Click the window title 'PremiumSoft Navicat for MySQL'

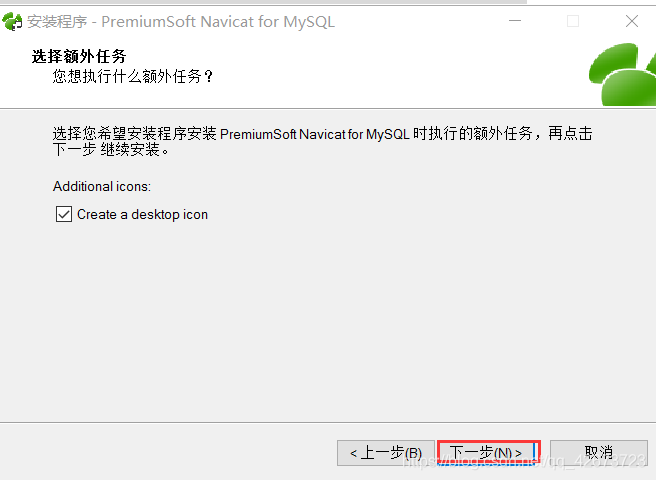pos(218,21)
